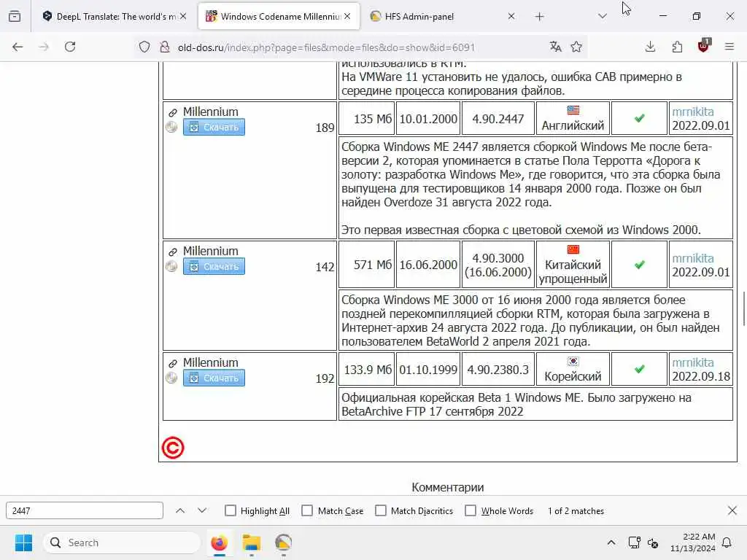
Task: Click the find-in-page field containing 2447
Action: click(x=85, y=510)
